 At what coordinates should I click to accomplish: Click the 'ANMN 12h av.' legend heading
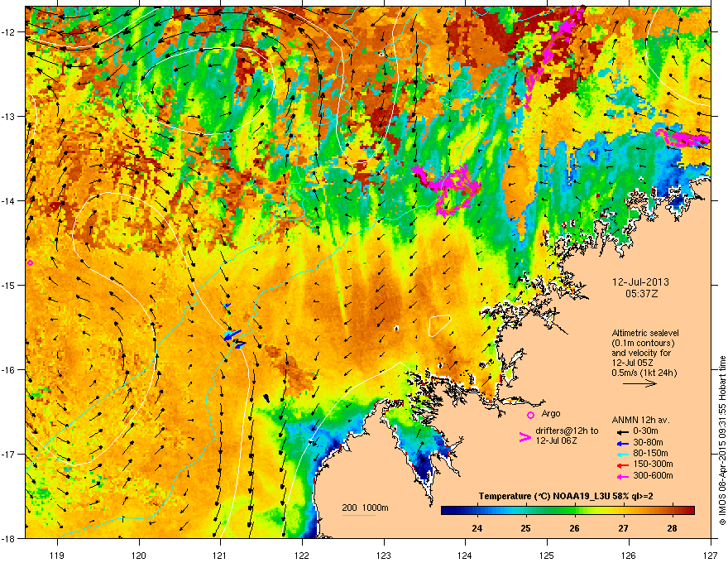640,420
